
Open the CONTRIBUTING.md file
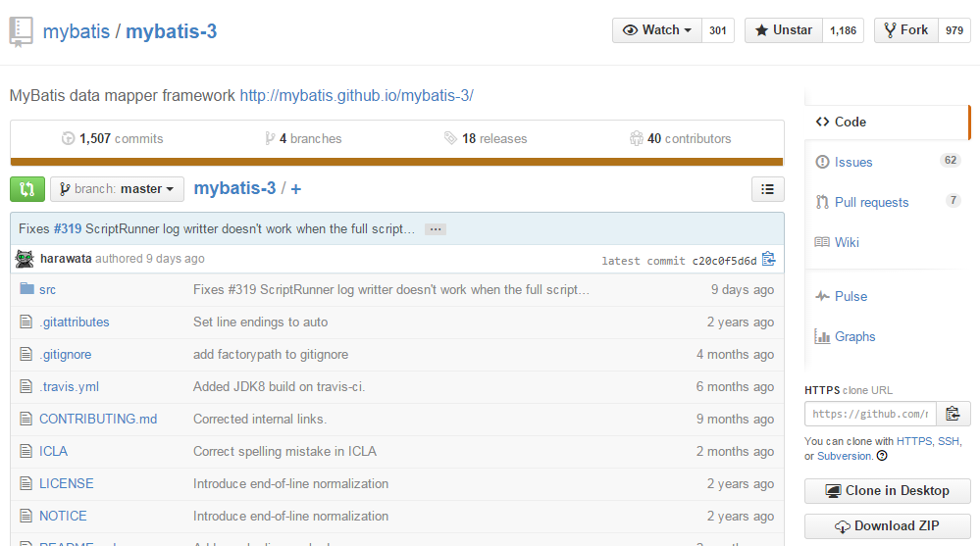point(98,419)
